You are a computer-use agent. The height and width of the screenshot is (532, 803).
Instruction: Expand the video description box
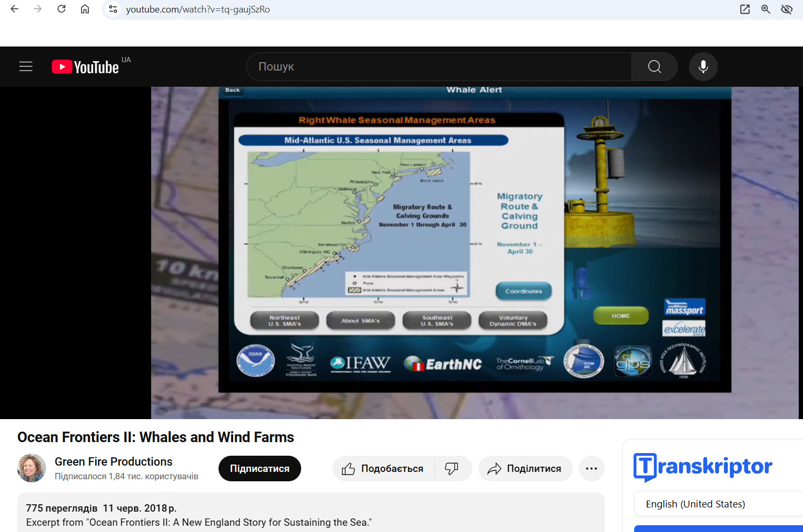coord(311,515)
